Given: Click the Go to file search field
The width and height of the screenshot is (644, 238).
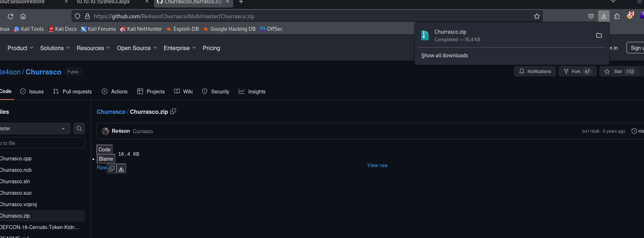Looking at the screenshot, I should (x=41, y=143).
